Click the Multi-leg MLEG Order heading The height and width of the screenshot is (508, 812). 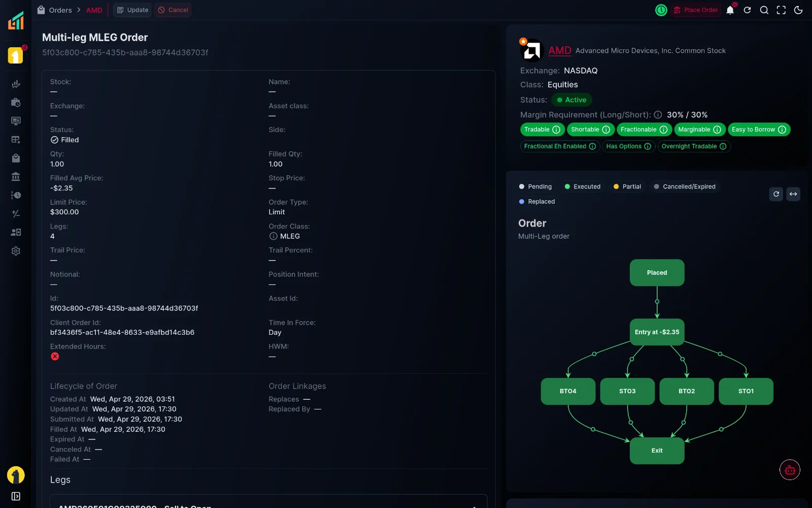tap(95, 38)
